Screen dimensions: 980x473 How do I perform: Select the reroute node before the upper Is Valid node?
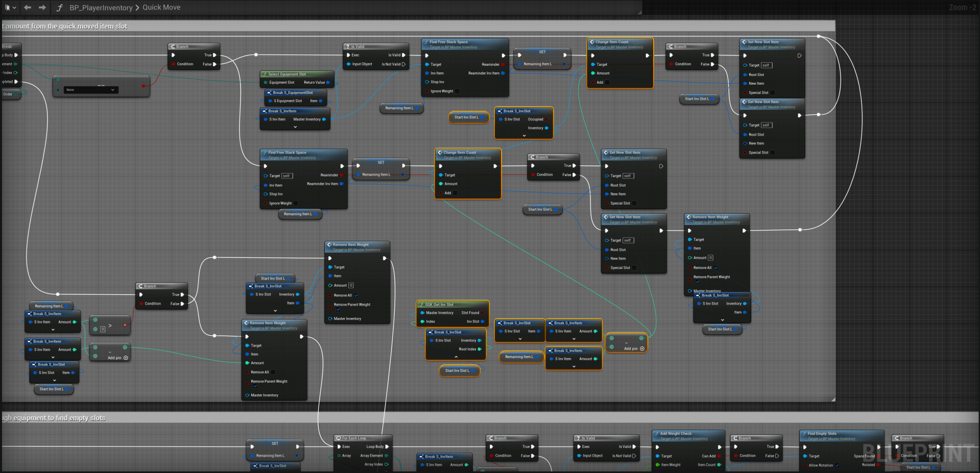pyautogui.click(x=256, y=55)
